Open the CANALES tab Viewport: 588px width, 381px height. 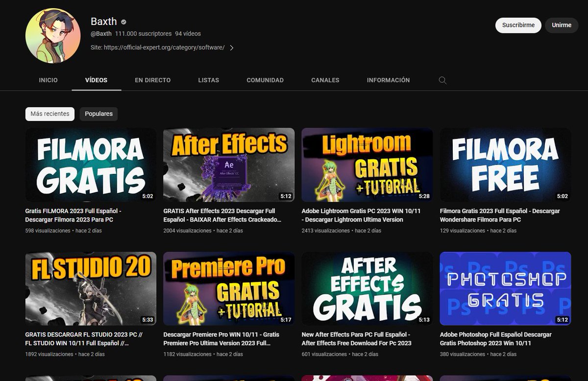tap(325, 80)
